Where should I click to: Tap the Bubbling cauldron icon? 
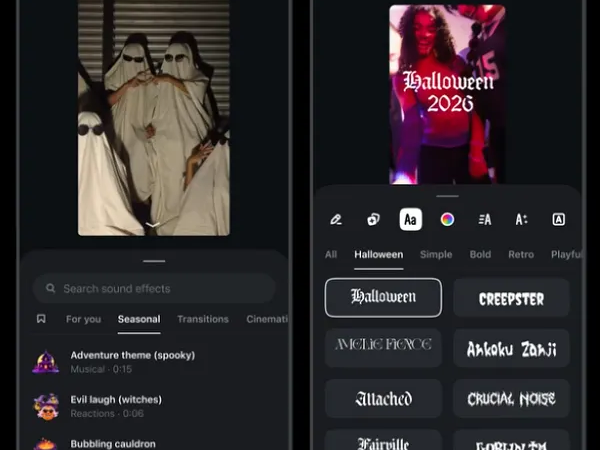pos(46,445)
